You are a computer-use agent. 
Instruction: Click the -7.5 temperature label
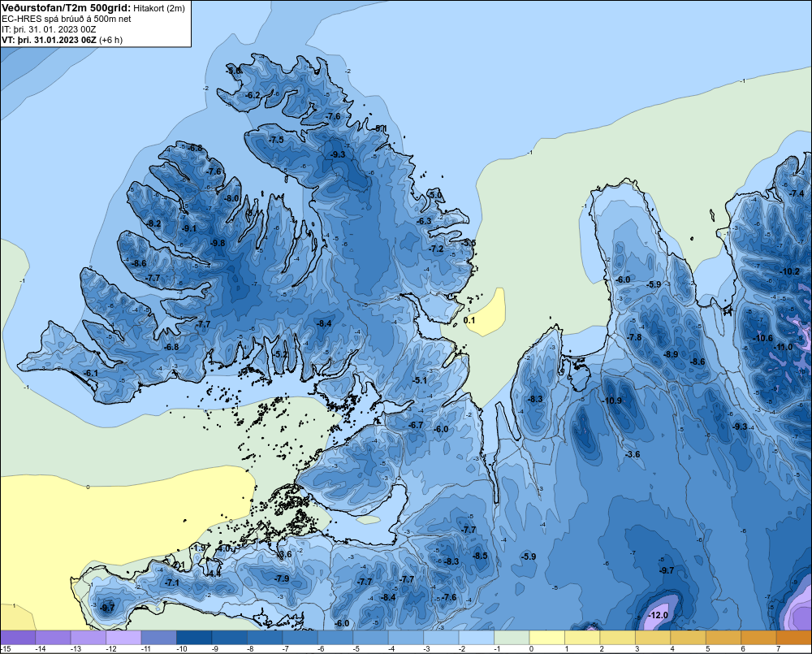pos(276,140)
